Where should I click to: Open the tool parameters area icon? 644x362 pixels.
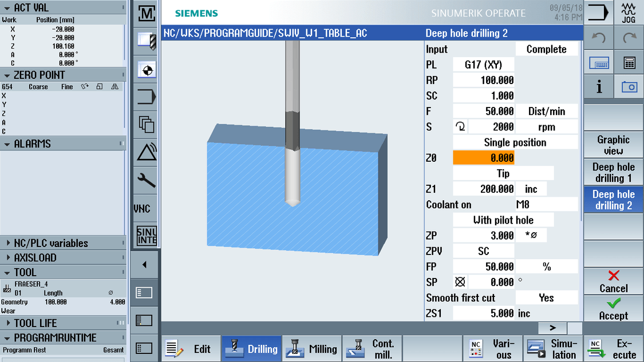pyautogui.click(x=146, y=41)
